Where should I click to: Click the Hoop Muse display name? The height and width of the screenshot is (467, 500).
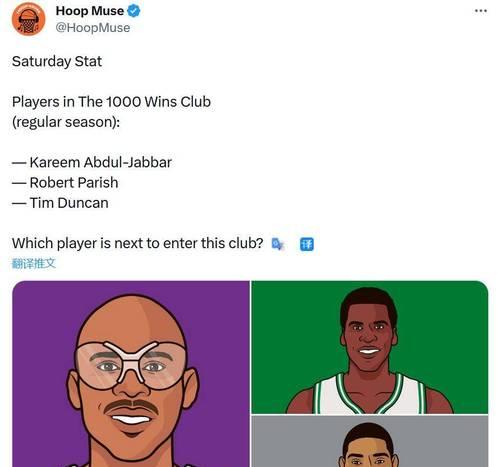pos(90,11)
